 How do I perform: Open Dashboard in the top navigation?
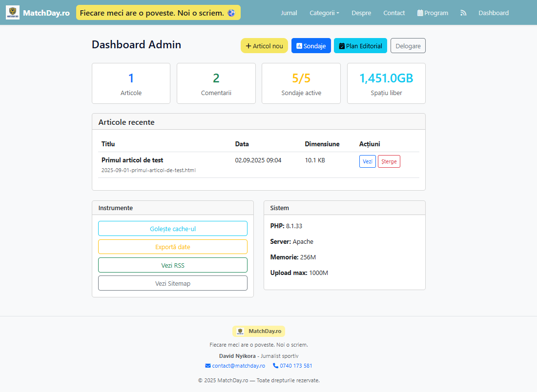coord(493,13)
